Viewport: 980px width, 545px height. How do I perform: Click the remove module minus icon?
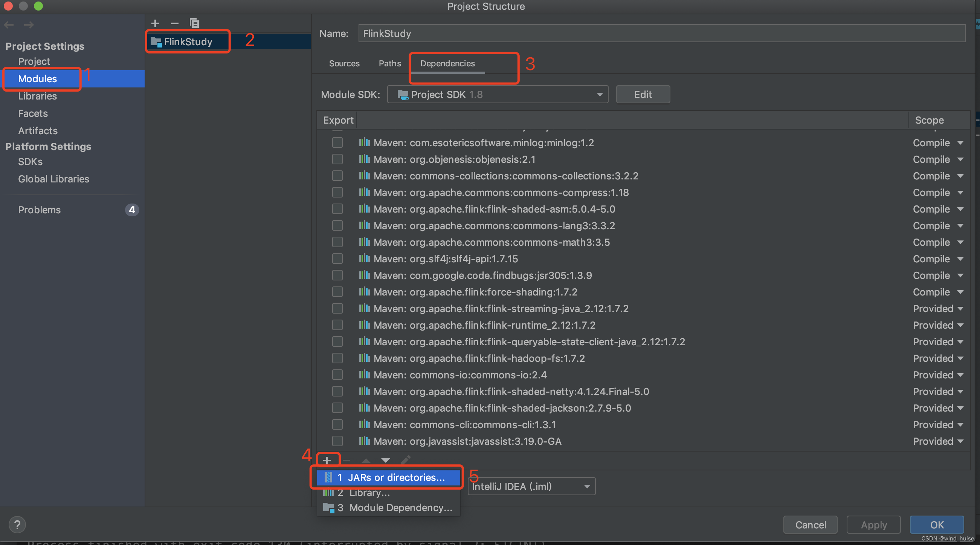click(175, 23)
